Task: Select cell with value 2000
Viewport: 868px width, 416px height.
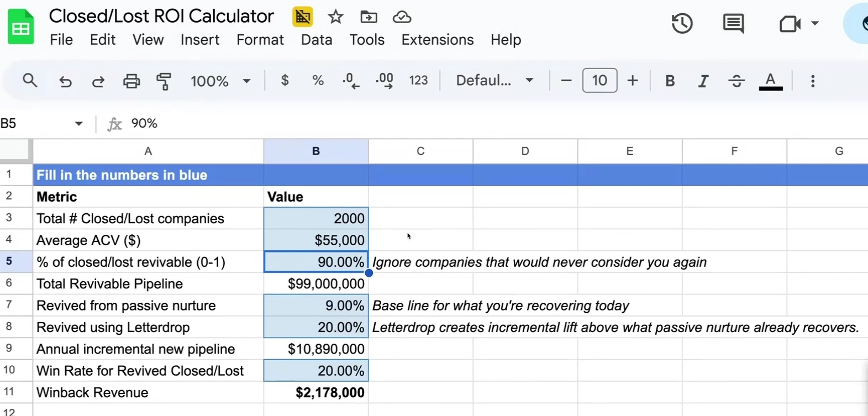Action: [316, 218]
